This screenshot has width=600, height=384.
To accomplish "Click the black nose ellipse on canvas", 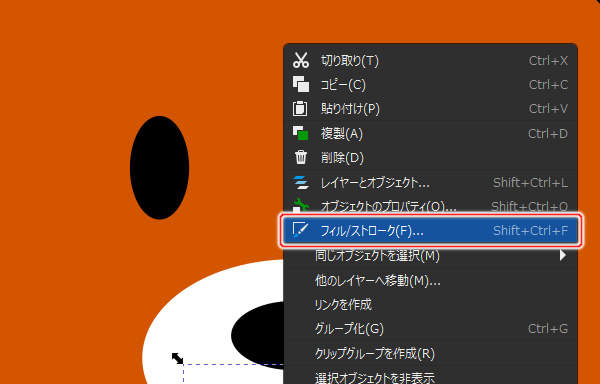I will click(258, 336).
